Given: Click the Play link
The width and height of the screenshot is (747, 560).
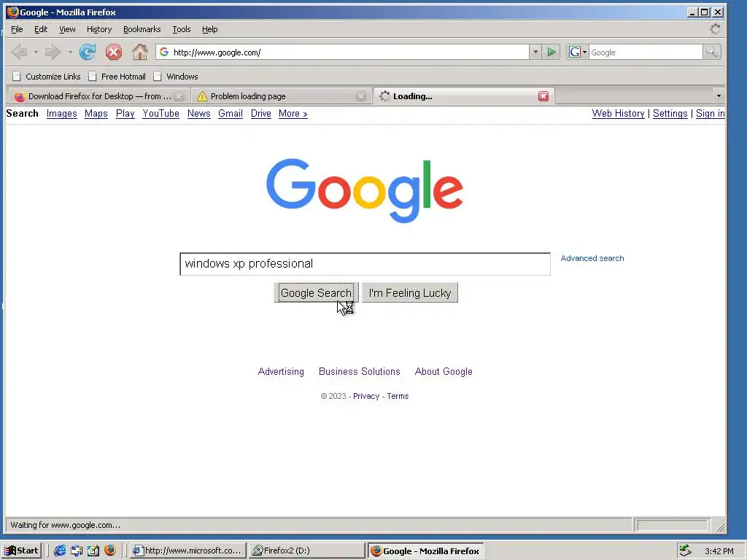Looking at the screenshot, I should pyautogui.click(x=125, y=113).
